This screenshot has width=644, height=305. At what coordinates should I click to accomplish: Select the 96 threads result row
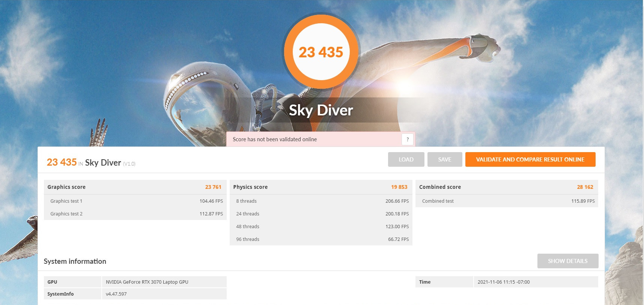tap(320, 239)
